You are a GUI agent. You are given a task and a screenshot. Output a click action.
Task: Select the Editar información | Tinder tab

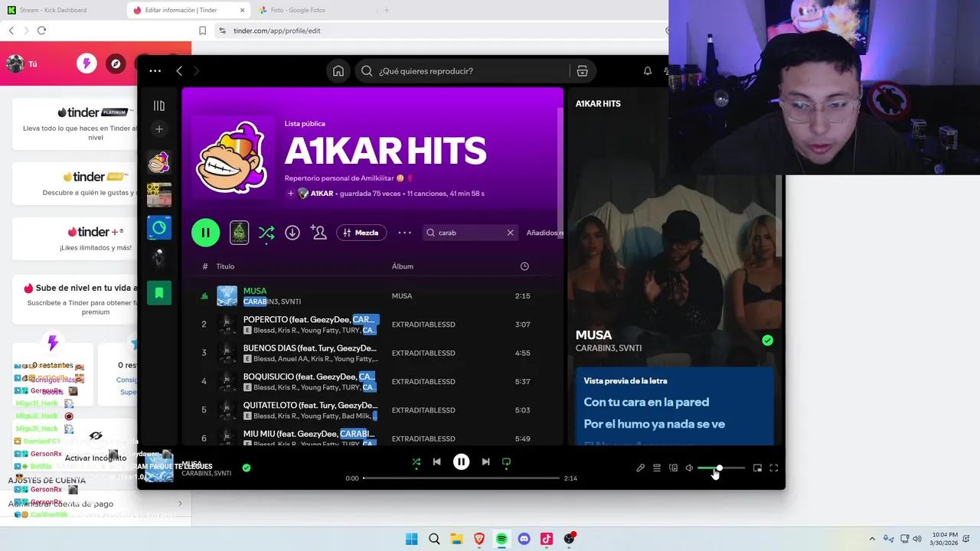(189, 10)
